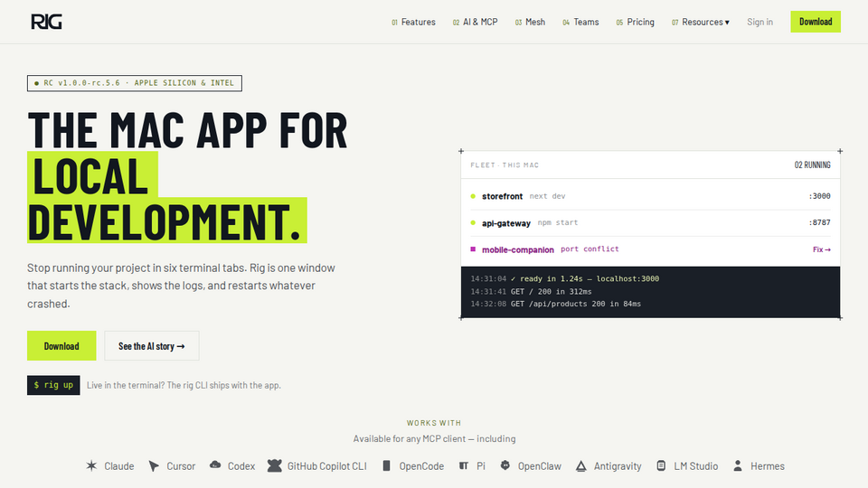This screenshot has height=488, width=868.
Task: Click the OpenCode icon
Action: click(x=386, y=466)
